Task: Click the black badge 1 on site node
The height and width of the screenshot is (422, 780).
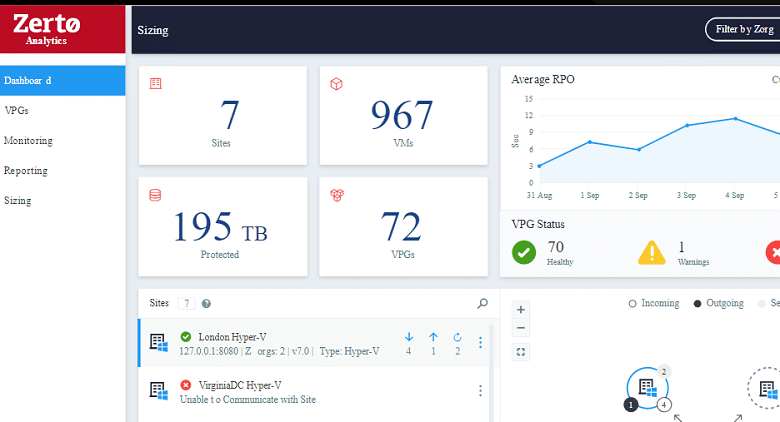Action: [x=631, y=405]
